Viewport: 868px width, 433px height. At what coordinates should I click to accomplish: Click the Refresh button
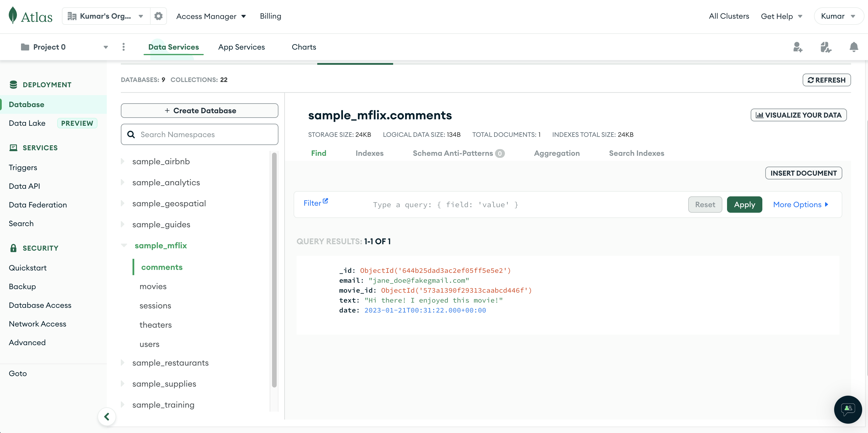pyautogui.click(x=826, y=80)
